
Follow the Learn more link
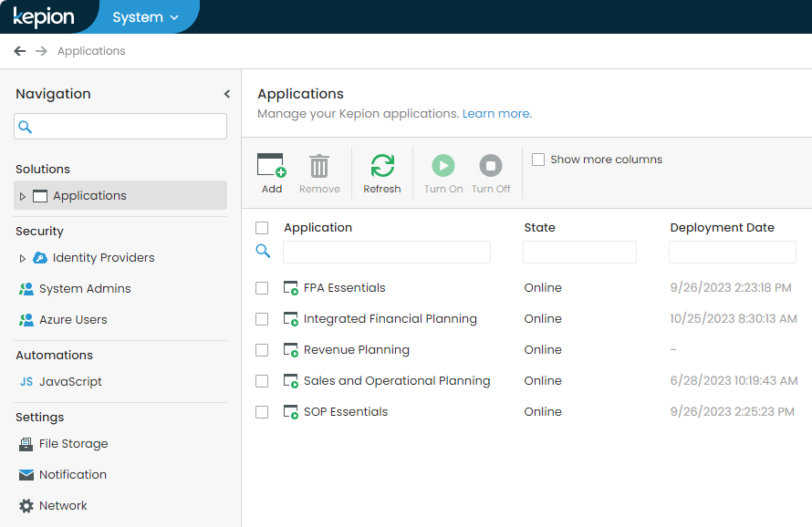(497, 113)
